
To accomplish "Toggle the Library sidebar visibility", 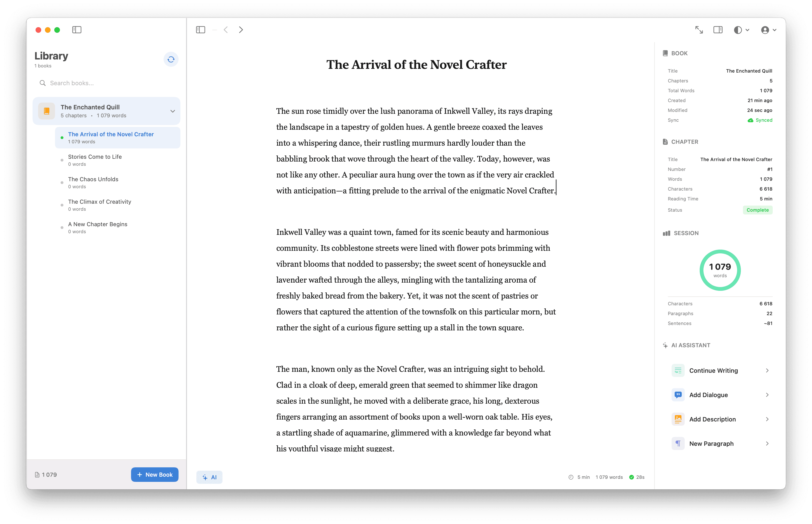I will coord(77,30).
